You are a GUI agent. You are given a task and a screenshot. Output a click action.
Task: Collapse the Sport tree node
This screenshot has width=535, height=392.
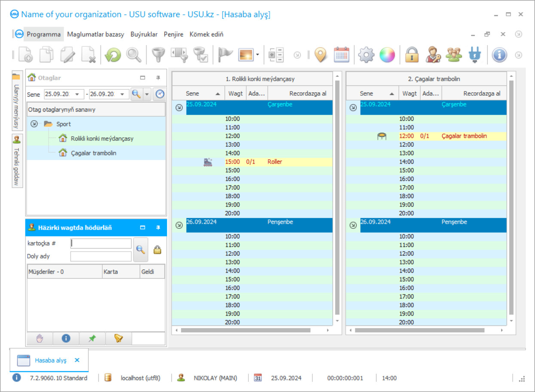[34, 124]
